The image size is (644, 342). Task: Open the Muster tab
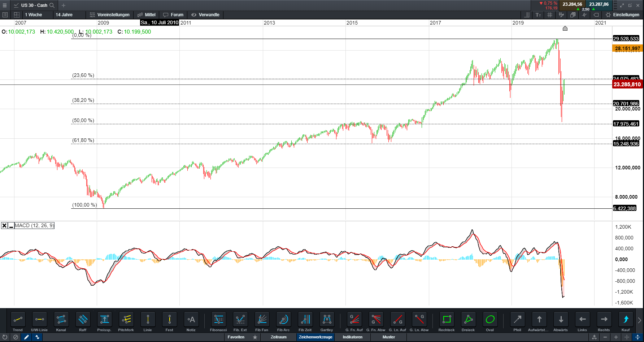click(388, 337)
